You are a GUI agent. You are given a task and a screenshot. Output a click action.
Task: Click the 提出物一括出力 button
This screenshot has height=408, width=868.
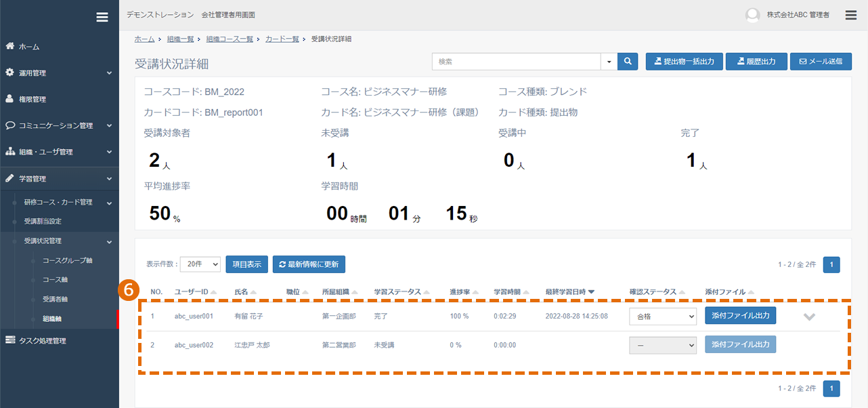click(685, 61)
